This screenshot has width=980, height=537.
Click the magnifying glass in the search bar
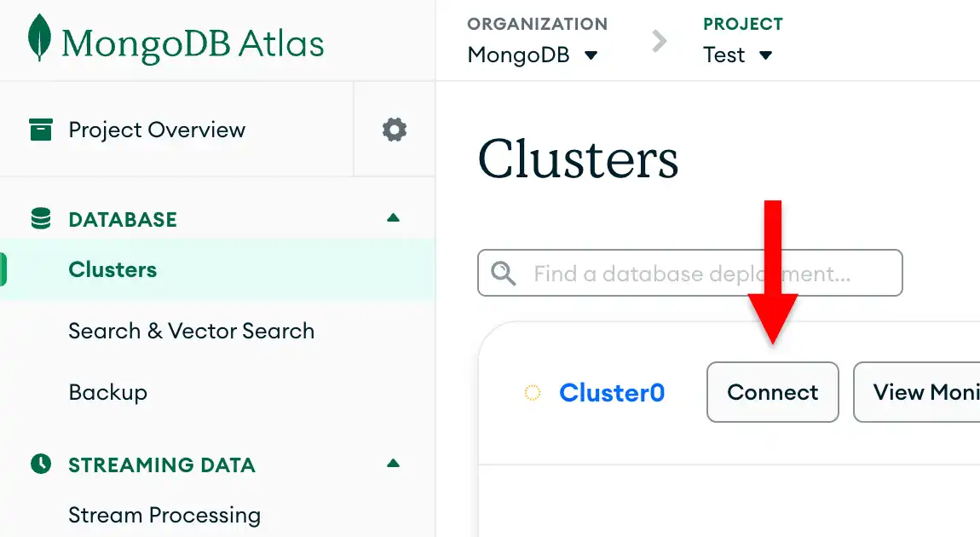[x=503, y=273]
